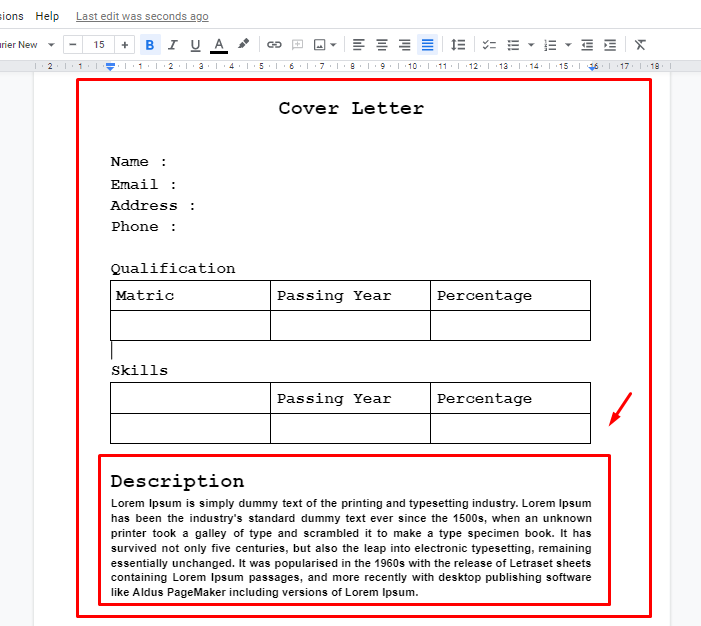Open the 'Last edit was seconds ago' link

(x=142, y=16)
